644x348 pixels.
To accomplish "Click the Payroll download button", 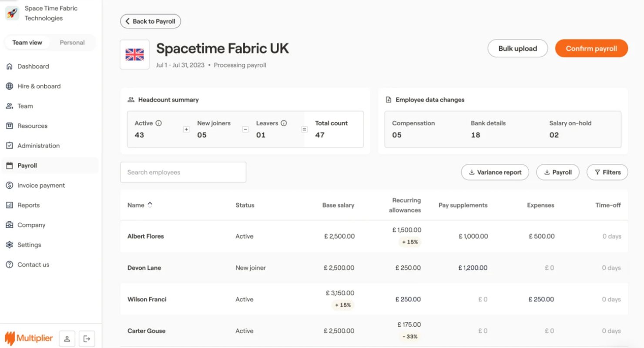I will pos(558,172).
